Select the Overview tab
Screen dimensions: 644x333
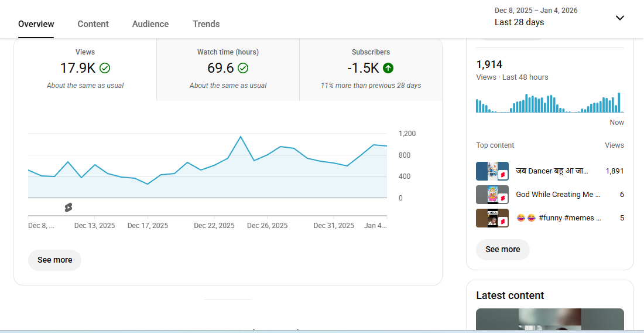coord(36,24)
